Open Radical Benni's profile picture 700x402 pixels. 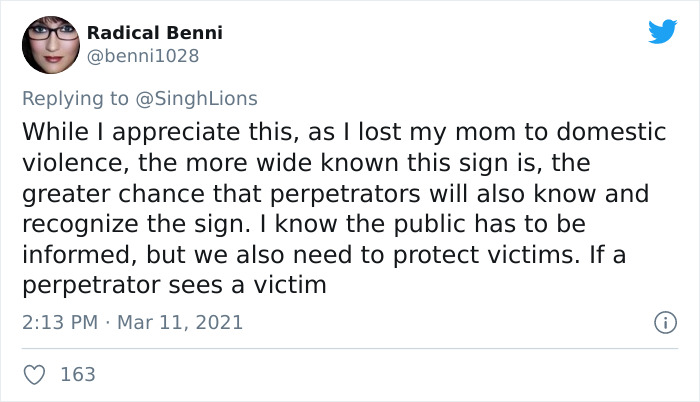pyautogui.click(x=50, y=46)
